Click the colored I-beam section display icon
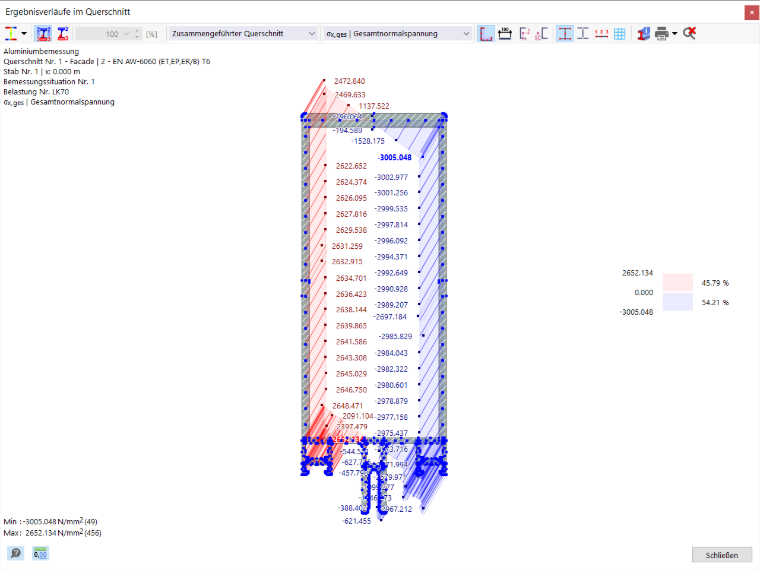The height and width of the screenshot is (570, 760). (11, 33)
